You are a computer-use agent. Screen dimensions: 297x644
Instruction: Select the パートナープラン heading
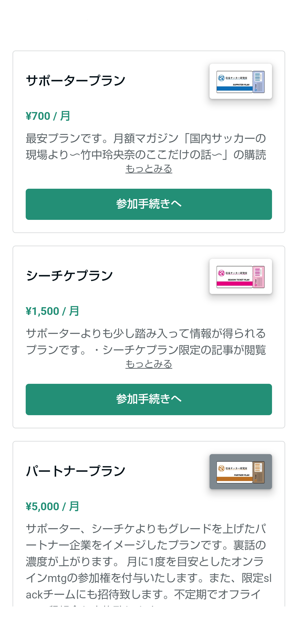(75, 471)
